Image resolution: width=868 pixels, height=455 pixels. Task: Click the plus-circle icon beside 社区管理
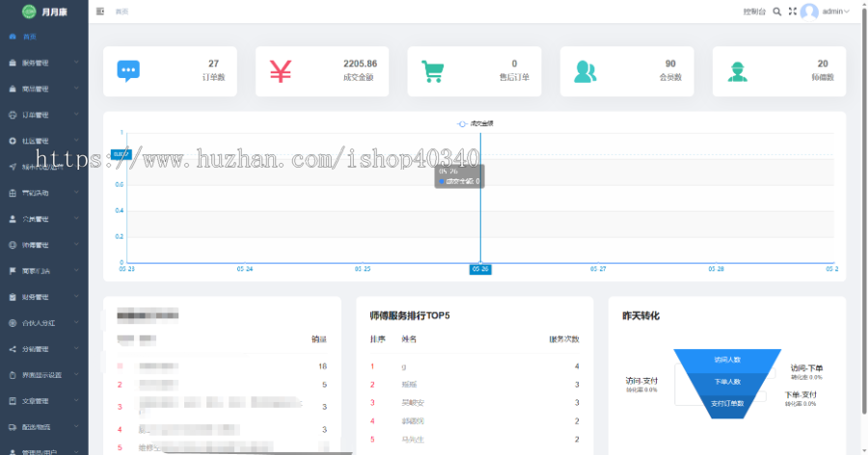tap(13, 141)
